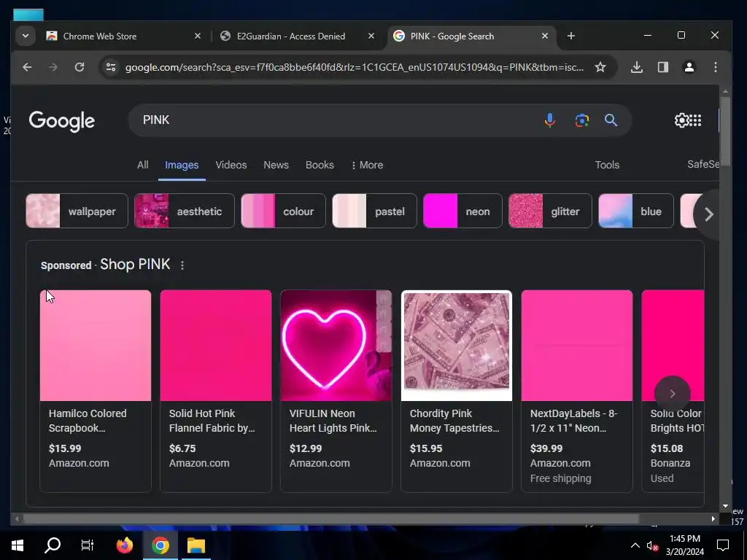Screen dimensions: 747x560
Task: Close the E2Guardian tab
Action: [371, 36]
